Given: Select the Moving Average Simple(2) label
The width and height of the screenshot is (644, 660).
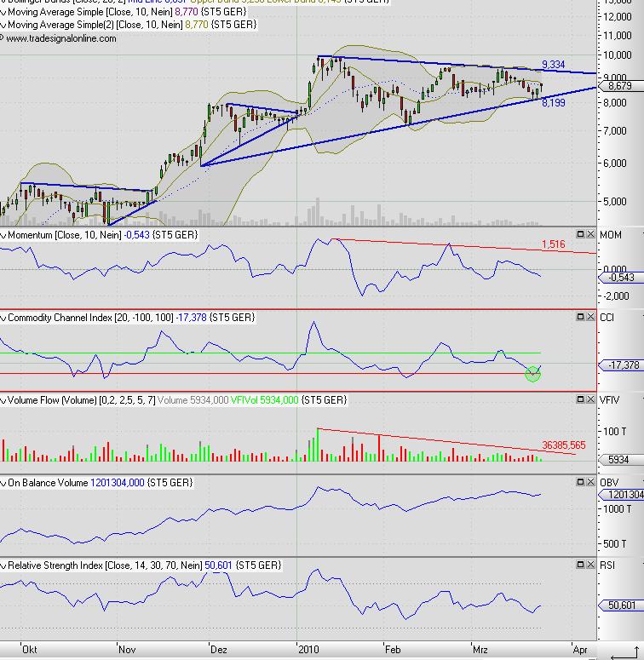Looking at the screenshot, I should point(95,25).
